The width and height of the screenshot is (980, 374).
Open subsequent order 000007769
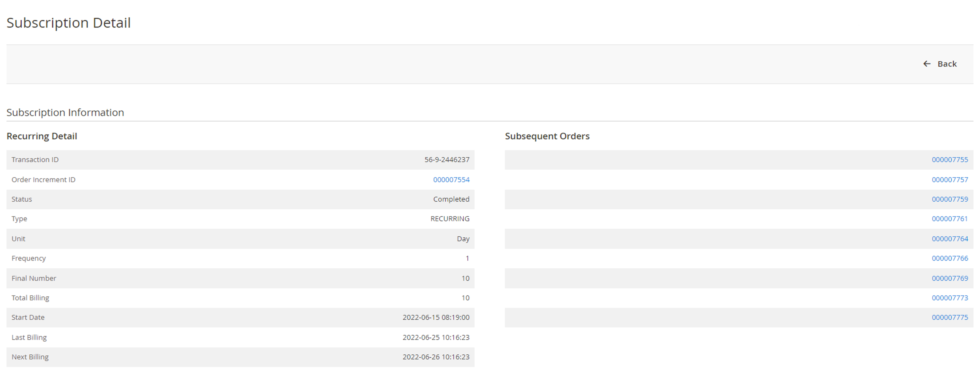point(950,278)
